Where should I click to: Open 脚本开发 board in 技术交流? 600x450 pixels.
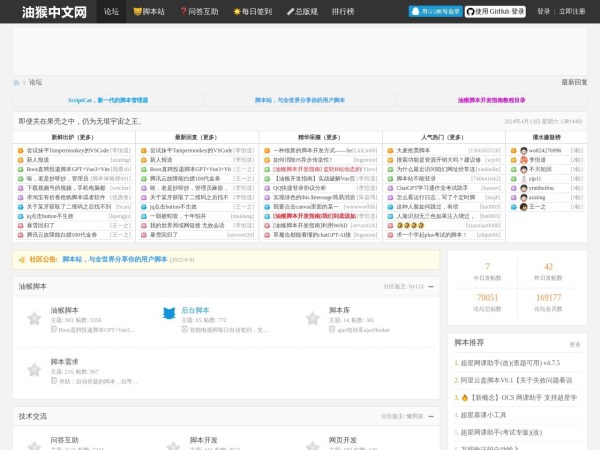[x=204, y=440]
